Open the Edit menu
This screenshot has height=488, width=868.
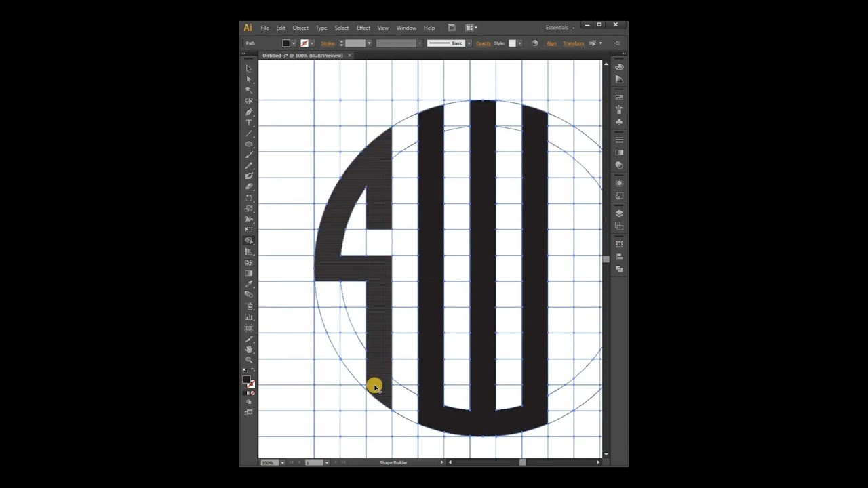[281, 28]
